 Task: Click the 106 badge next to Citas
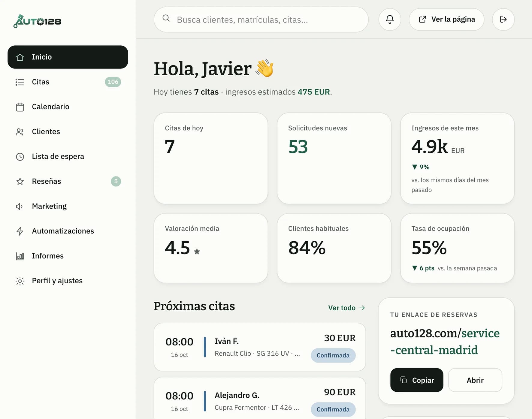[113, 82]
